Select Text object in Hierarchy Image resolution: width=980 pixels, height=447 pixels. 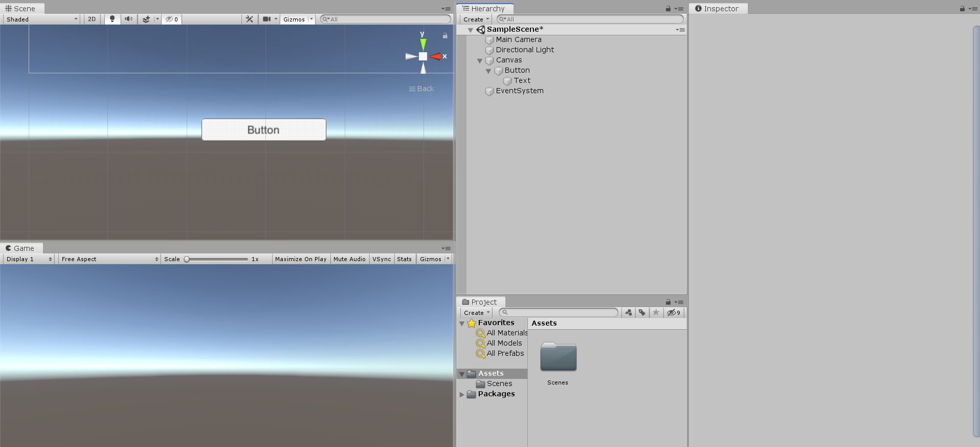pos(522,80)
